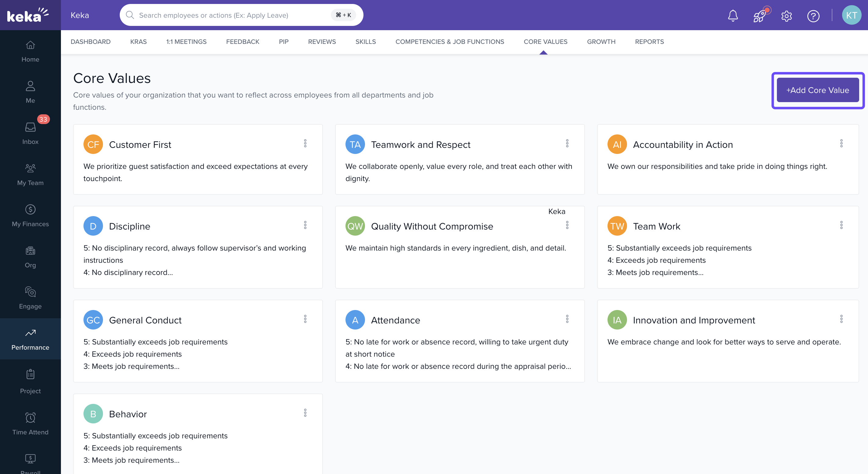Open the notifications bell icon

[732, 16]
